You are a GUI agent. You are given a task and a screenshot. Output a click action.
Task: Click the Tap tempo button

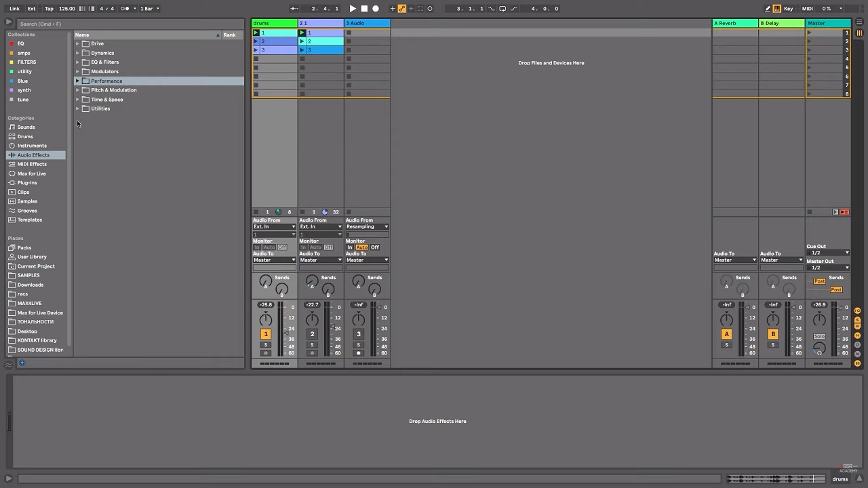click(49, 9)
